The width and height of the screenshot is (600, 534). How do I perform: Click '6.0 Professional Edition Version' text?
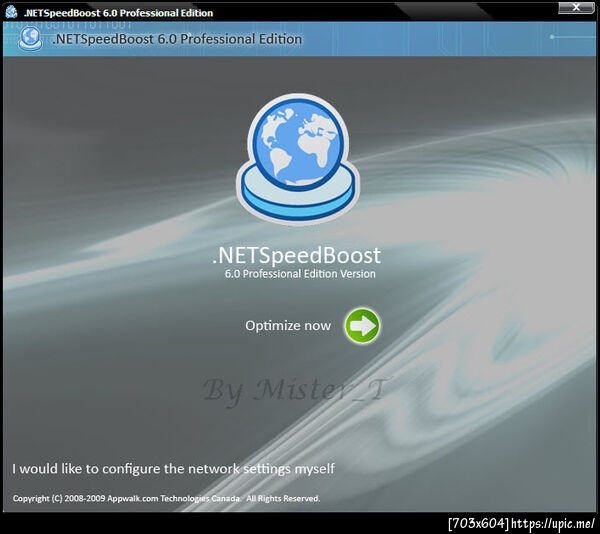[300, 274]
